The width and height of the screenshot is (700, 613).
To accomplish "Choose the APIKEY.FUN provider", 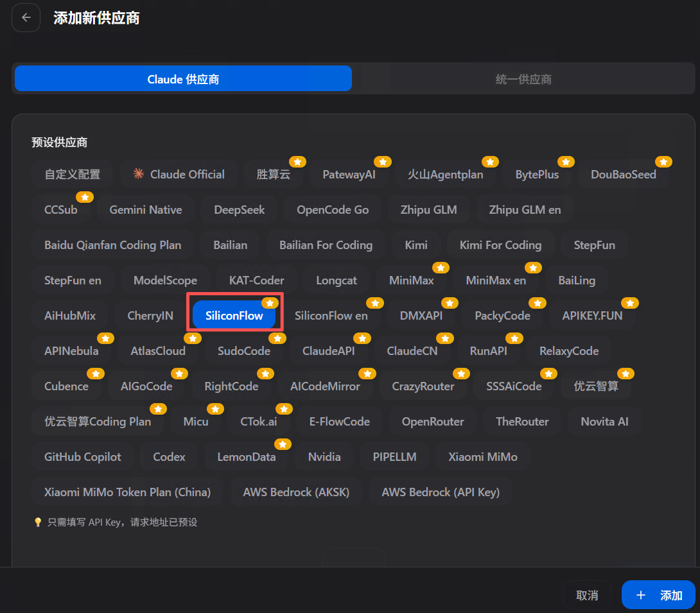I will 592,315.
